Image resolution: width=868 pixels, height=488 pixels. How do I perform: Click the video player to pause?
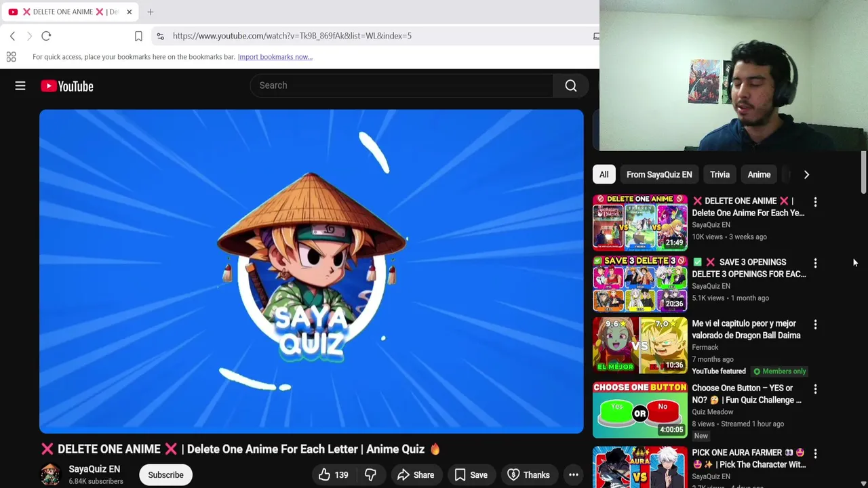pyautogui.click(x=311, y=271)
